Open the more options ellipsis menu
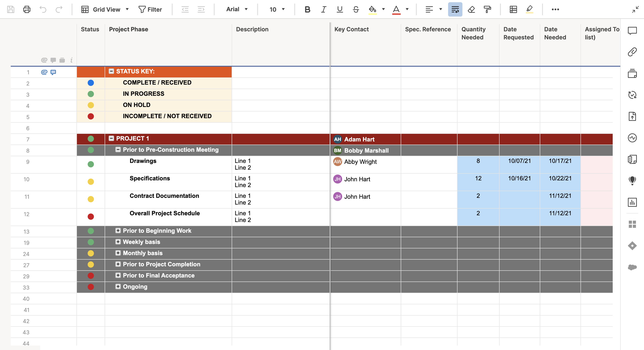 (555, 9)
